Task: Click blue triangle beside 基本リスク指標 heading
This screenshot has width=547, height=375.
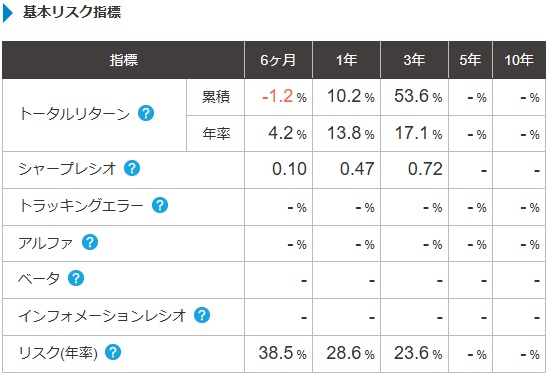Action: click(x=8, y=14)
